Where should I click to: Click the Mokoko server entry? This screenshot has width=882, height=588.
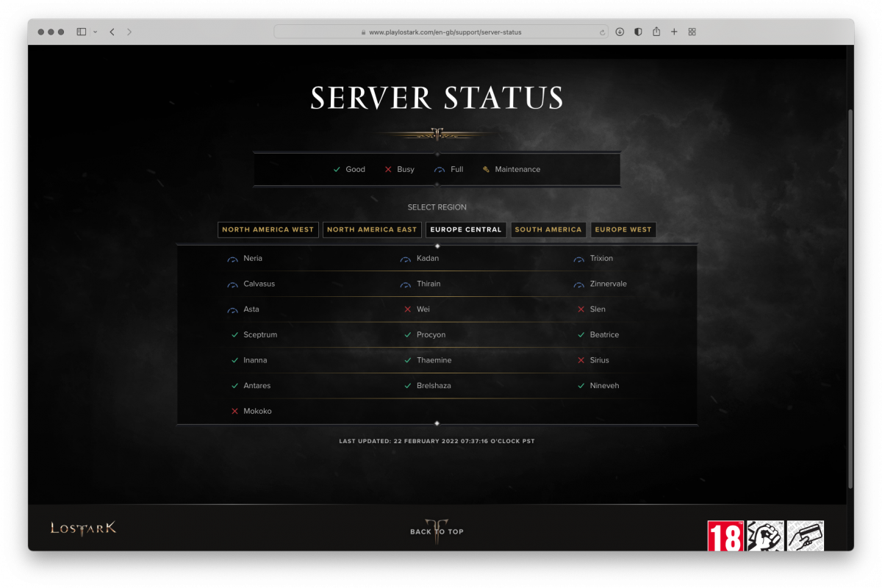pos(257,412)
